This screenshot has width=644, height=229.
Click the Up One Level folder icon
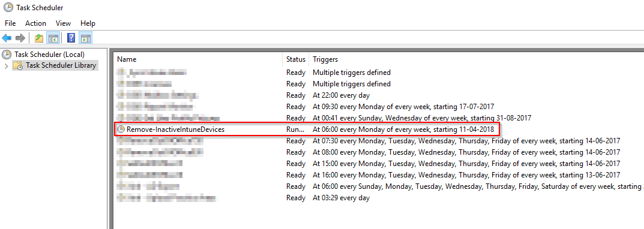point(39,38)
